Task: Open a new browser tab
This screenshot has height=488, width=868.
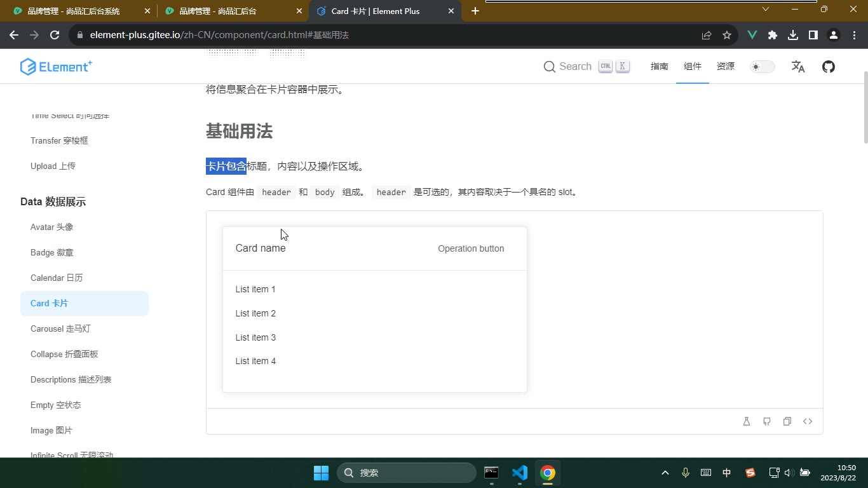Action: pyautogui.click(x=475, y=11)
